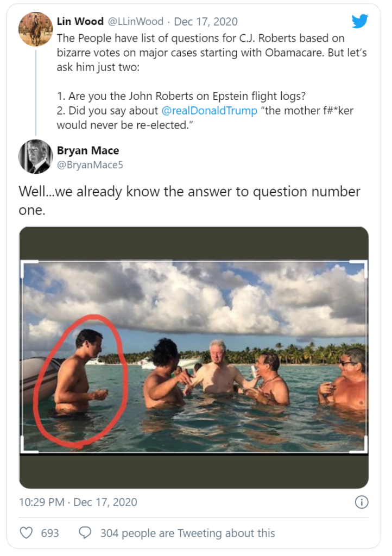Click the info circle icon
Screen dimensions: 392x556
point(361,502)
